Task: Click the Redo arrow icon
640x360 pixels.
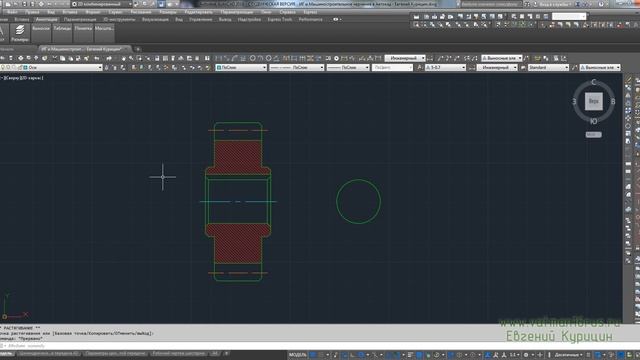Action: 109,58
